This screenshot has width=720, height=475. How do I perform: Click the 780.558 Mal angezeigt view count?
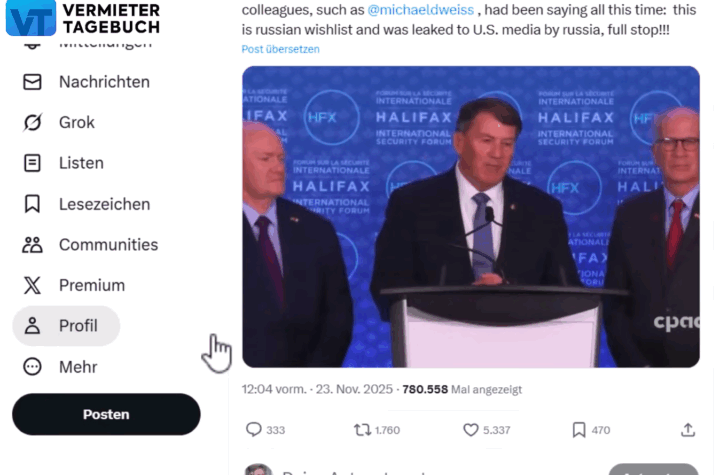point(462,390)
